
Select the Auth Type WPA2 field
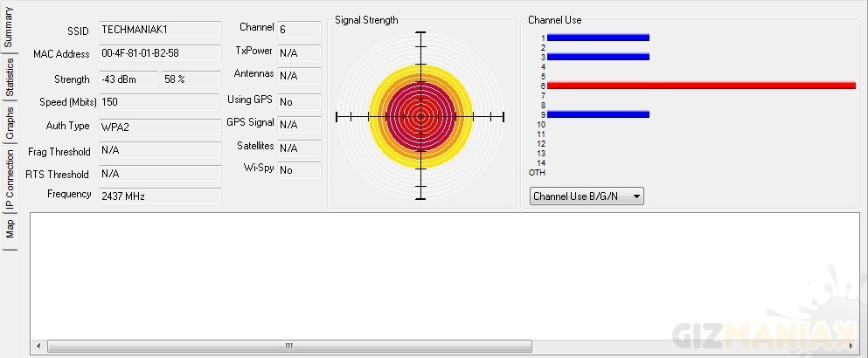tap(159, 127)
